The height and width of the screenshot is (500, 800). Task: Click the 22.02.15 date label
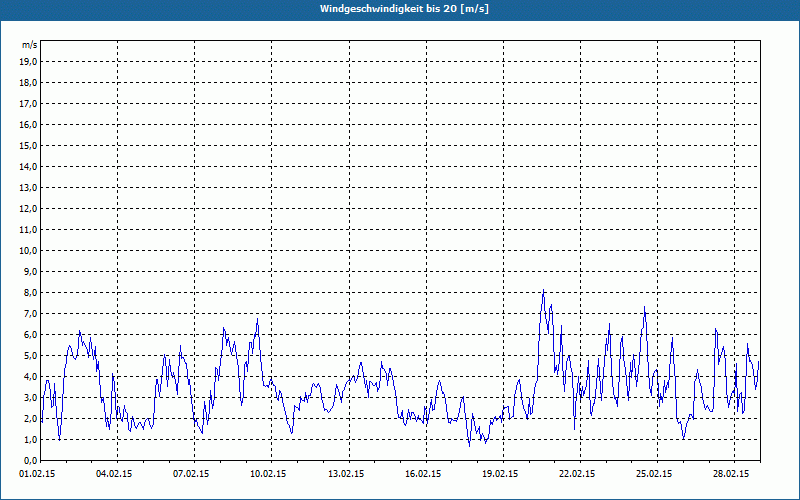[577, 474]
